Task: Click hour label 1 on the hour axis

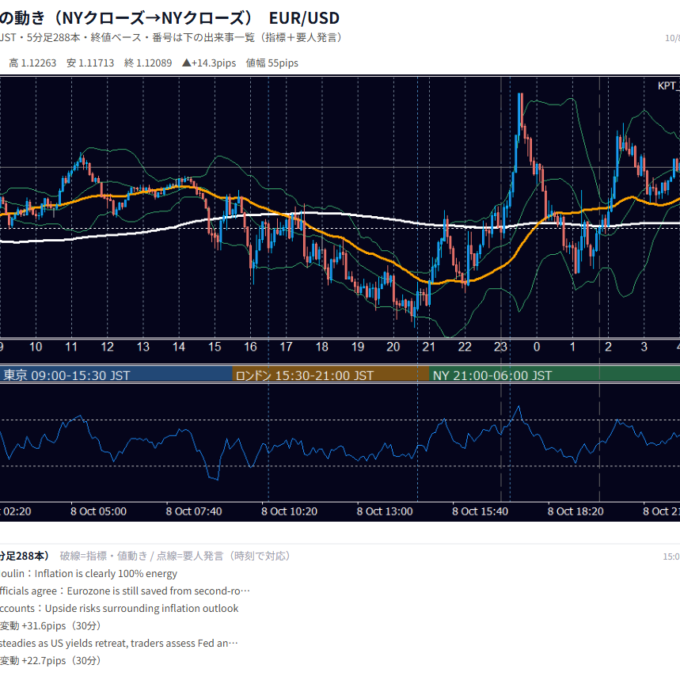Action: coord(572,347)
